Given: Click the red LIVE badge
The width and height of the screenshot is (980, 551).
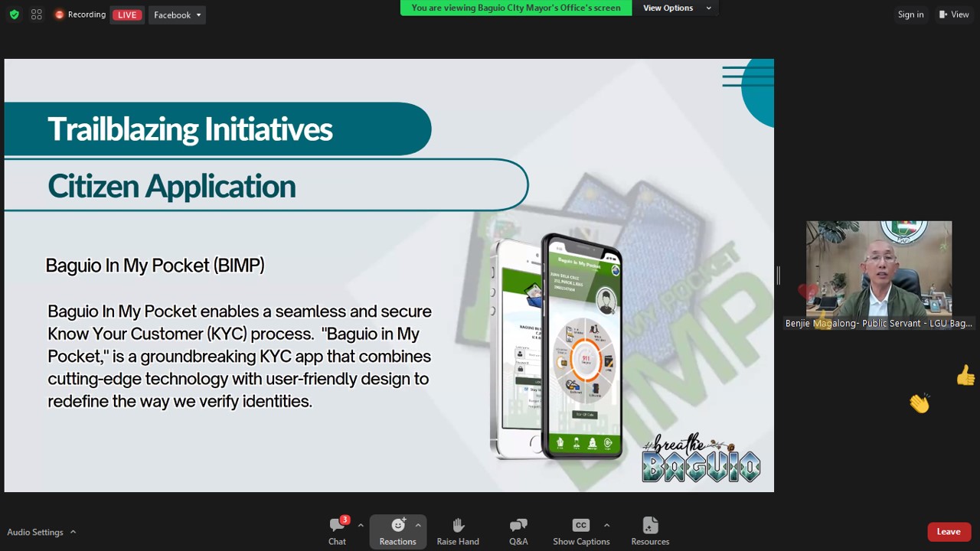Looking at the screenshot, I should (127, 15).
